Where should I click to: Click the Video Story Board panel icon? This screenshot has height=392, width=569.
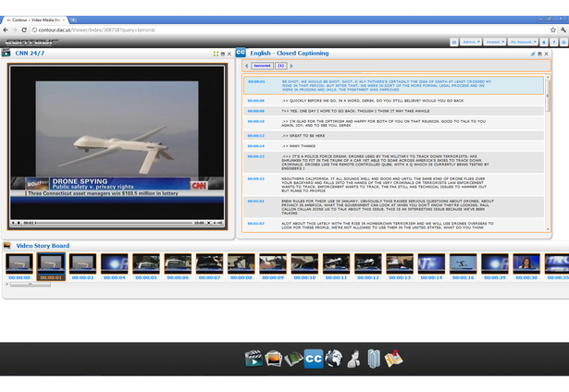6,246
